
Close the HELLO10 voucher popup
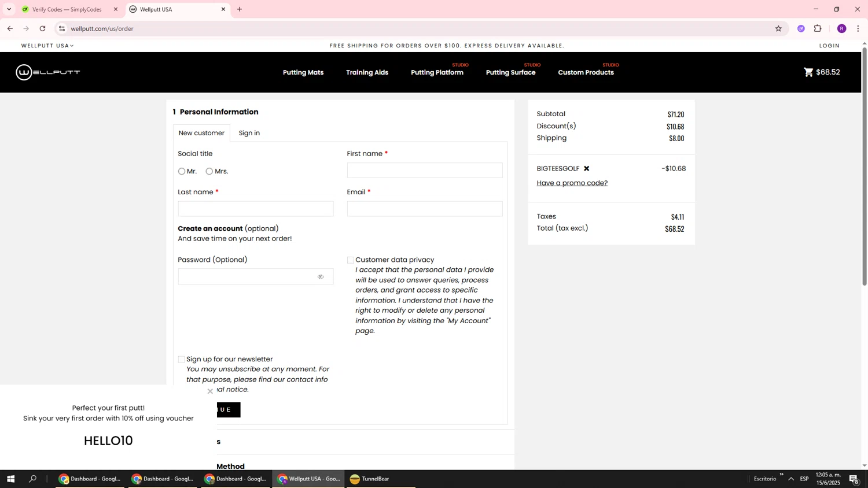pos(210,391)
